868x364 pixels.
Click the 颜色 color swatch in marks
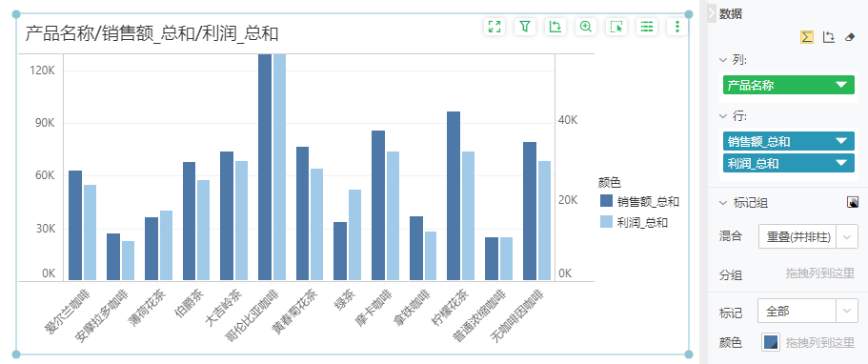tap(771, 342)
